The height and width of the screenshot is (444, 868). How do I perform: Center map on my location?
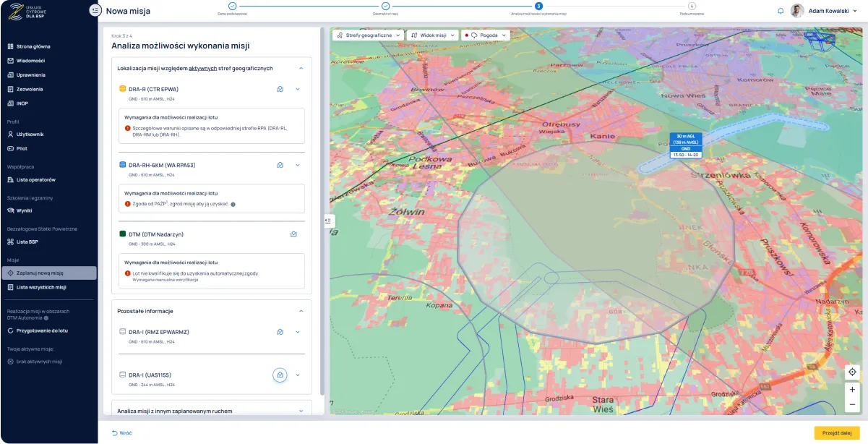pyautogui.click(x=852, y=372)
